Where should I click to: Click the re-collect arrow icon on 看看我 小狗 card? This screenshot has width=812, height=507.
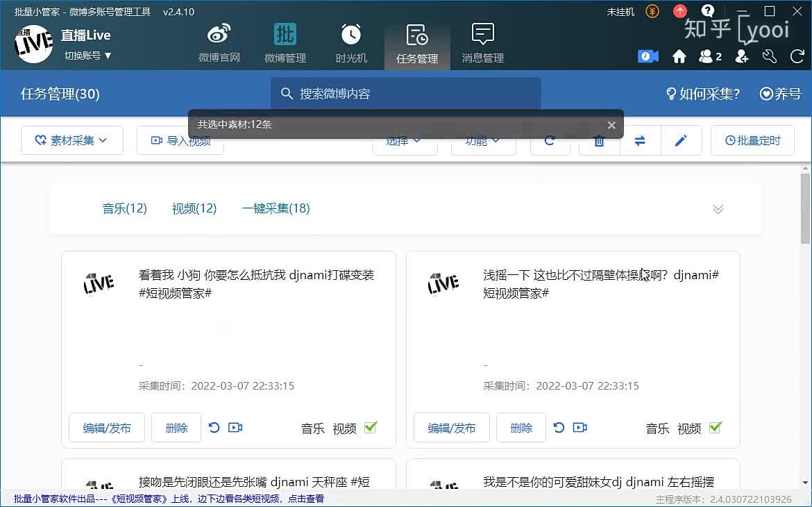click(x=214, y=427)
